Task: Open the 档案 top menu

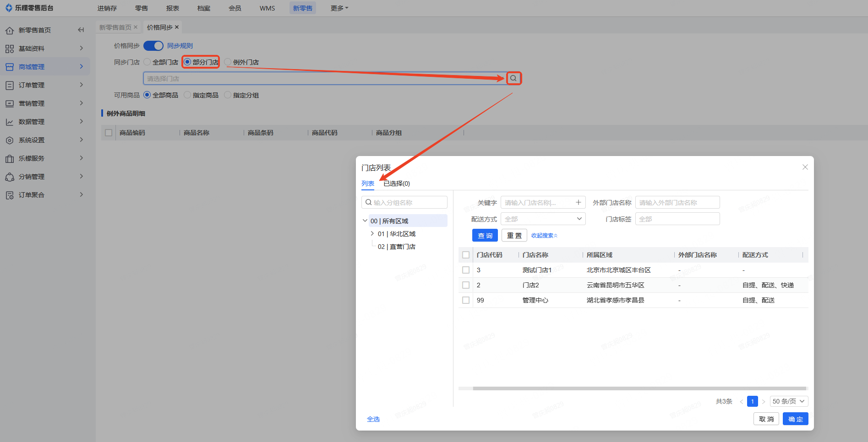Action: point(204,8)
